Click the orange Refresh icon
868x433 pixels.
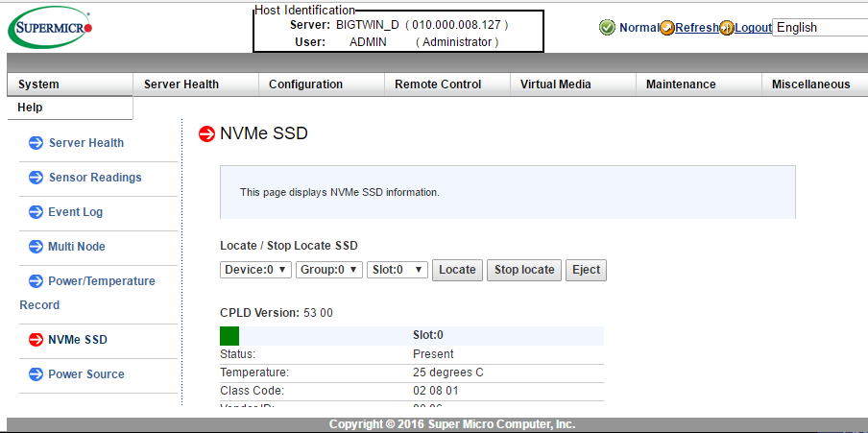(x=667, y=28)
